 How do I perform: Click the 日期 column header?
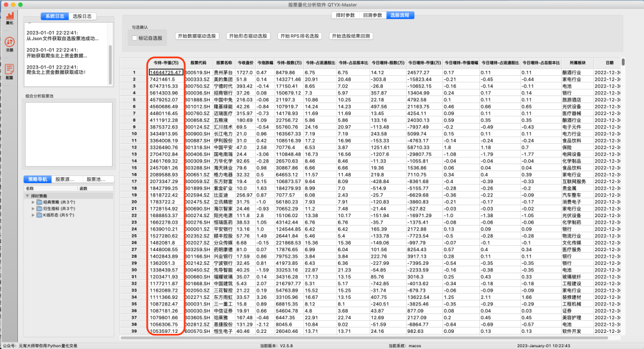coord(609,63)
